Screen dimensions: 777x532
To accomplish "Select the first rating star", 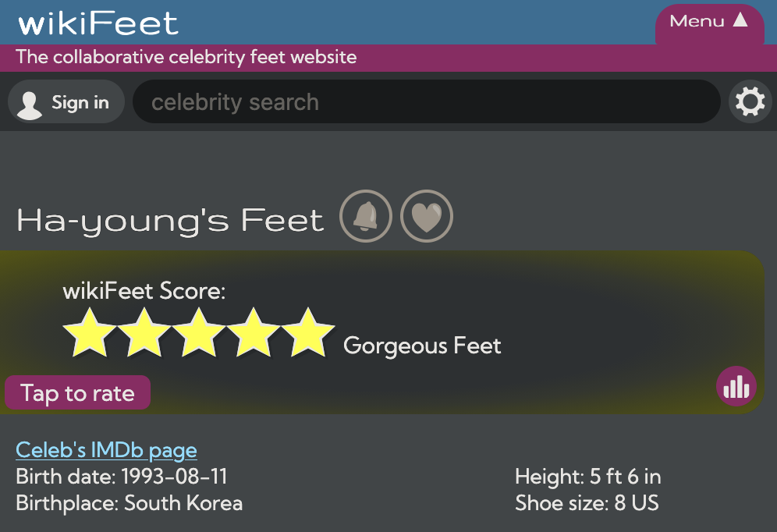I will tap(90, 332).
